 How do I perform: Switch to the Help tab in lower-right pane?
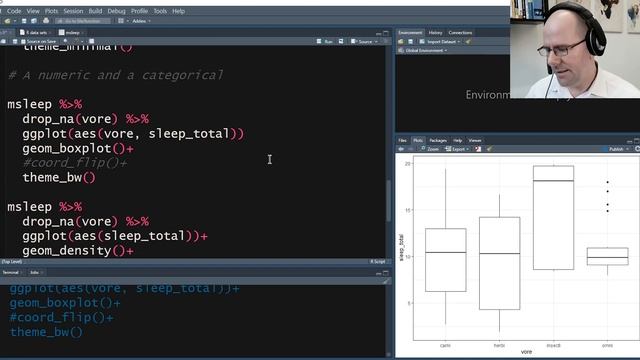pyautogui.click(x=458, y=140)
